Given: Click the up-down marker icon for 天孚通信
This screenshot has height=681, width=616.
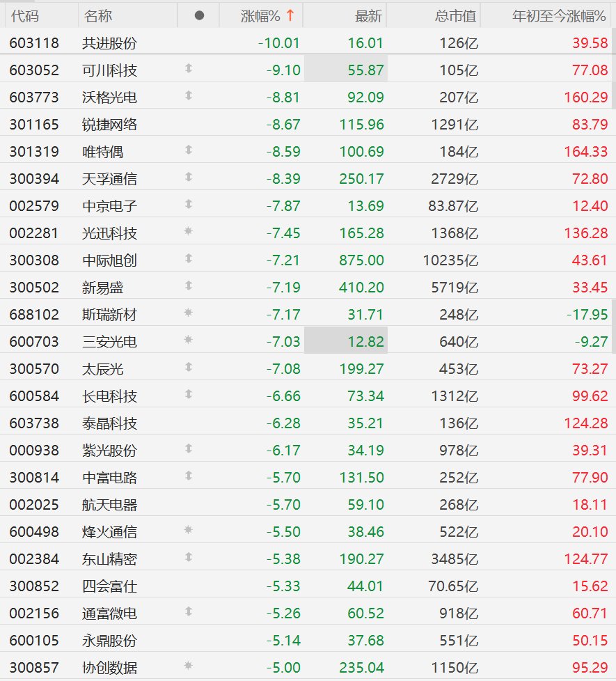Looking at the screenshot, I should click(189, 177).
